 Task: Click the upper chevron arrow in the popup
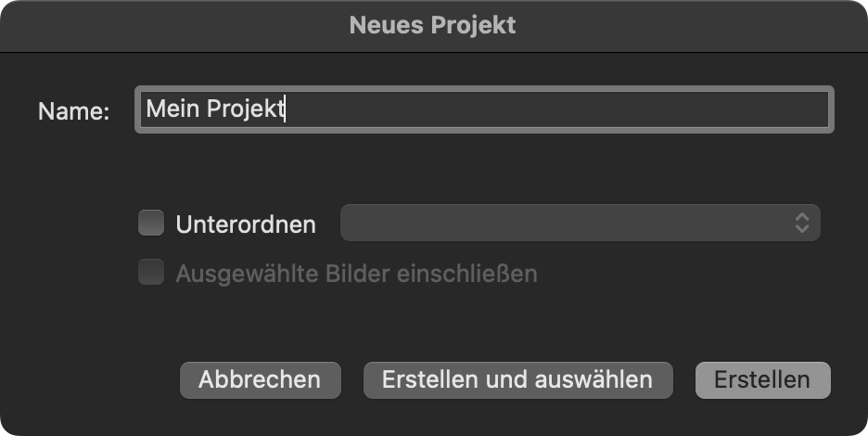tap(802, 217)
